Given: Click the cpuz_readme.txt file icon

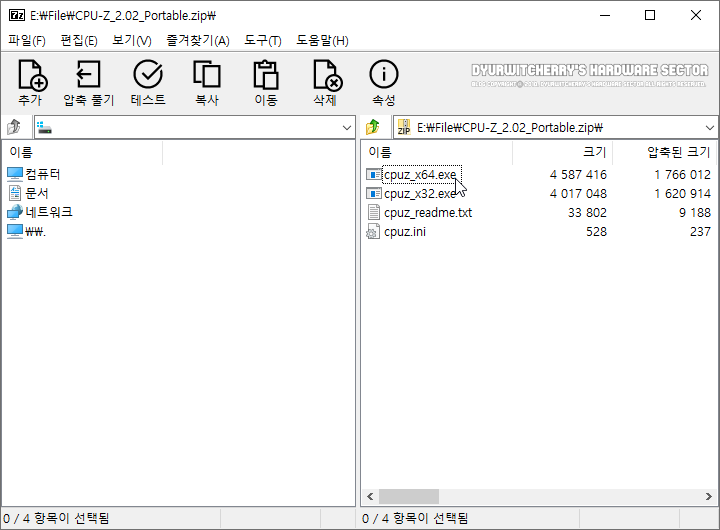Looking at the screenshot, I should coord(374,212).
